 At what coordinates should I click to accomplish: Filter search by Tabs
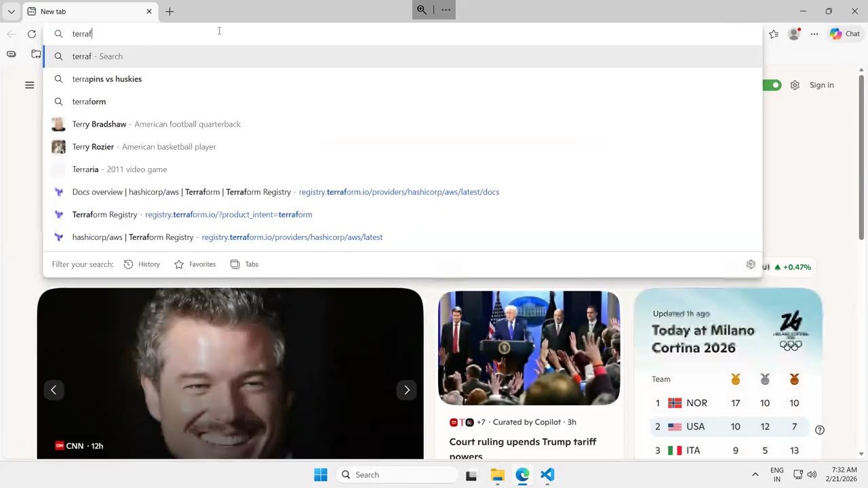[x=245, y=264]
